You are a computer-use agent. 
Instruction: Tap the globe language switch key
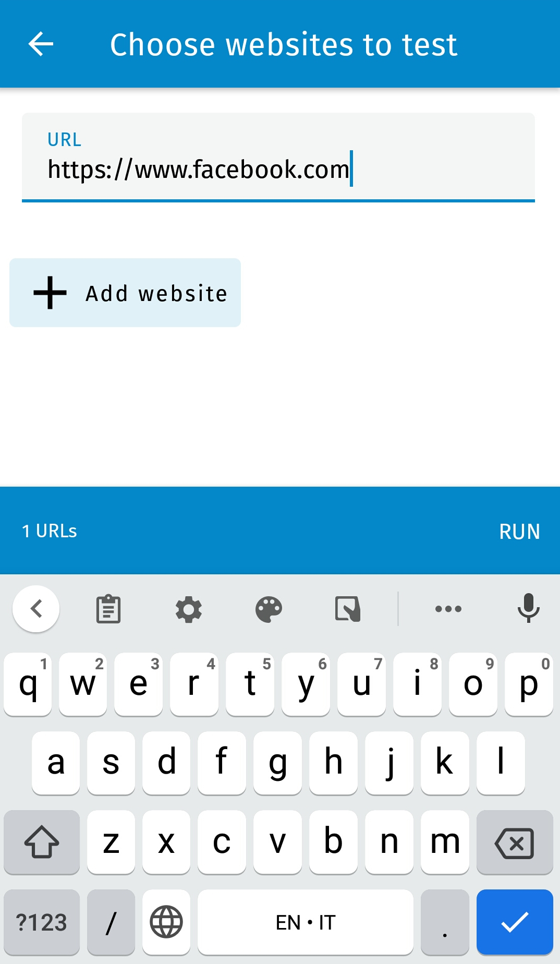click(166, 922)
